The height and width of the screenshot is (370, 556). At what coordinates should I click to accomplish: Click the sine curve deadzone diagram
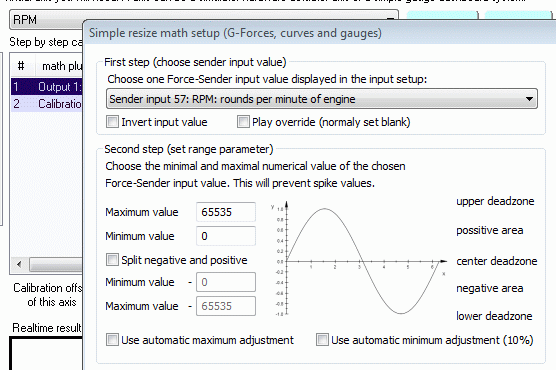click(358, 259)
